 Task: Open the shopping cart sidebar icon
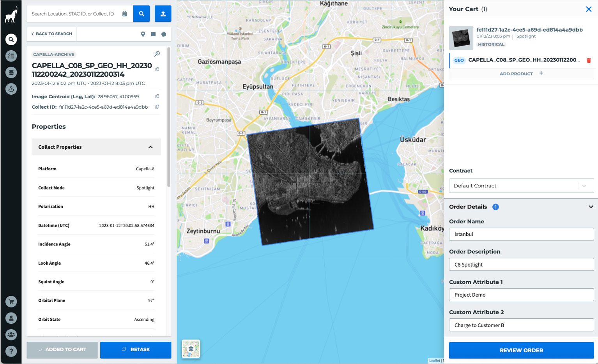tap(11, 301)
